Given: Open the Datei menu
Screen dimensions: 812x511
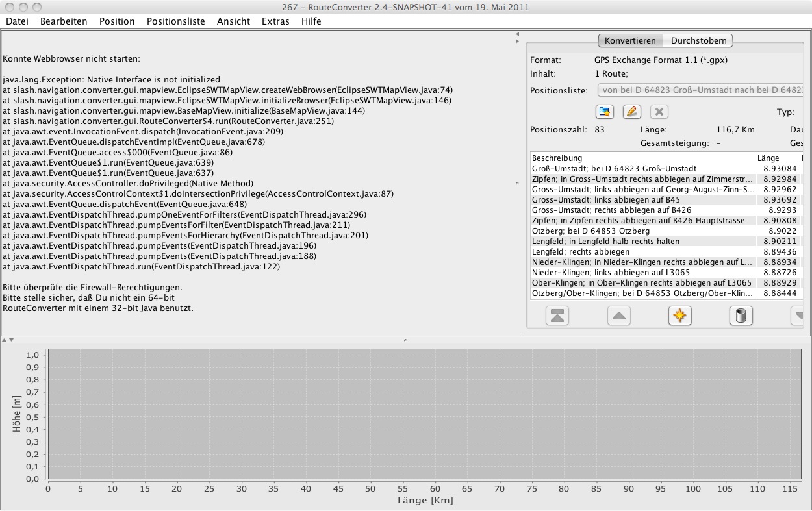Looking at the screenshot, I should click(x=17, y=21).
